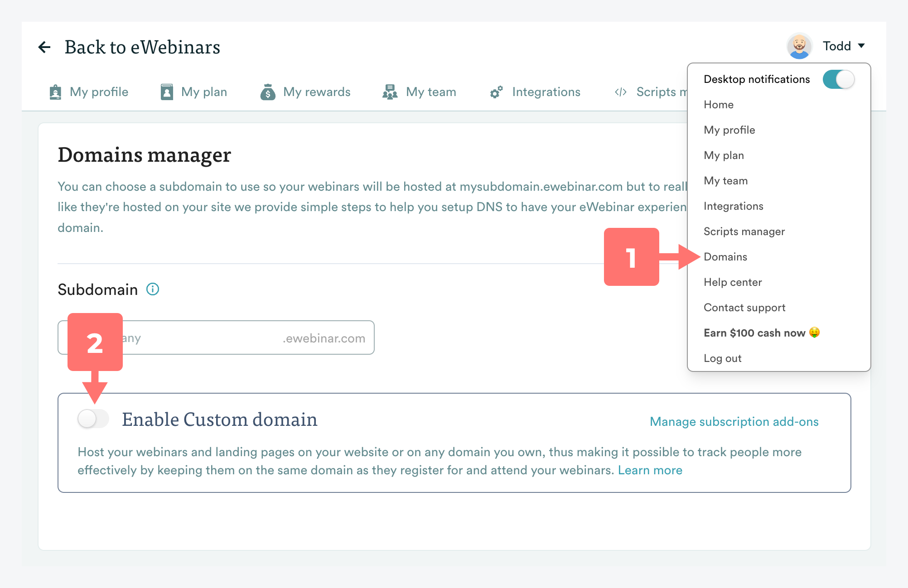Viewport: 908px width, 588px height.
Task: Click Todd's avatar picture
Action: pyautogui.click(x=799, y=46)
